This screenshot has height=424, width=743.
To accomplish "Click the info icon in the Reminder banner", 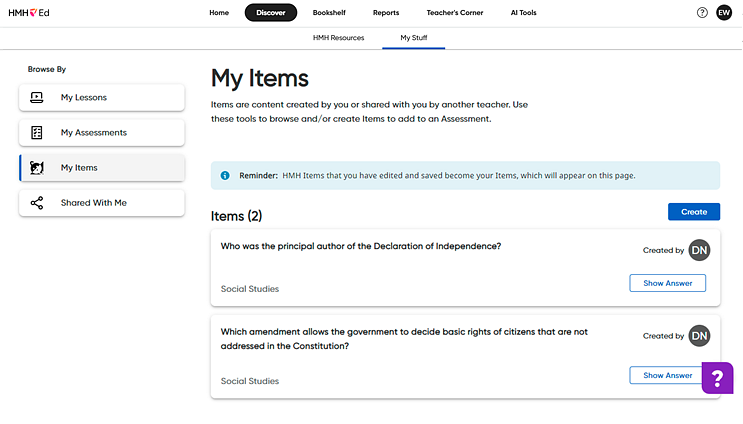I will [x=225, y=176].
